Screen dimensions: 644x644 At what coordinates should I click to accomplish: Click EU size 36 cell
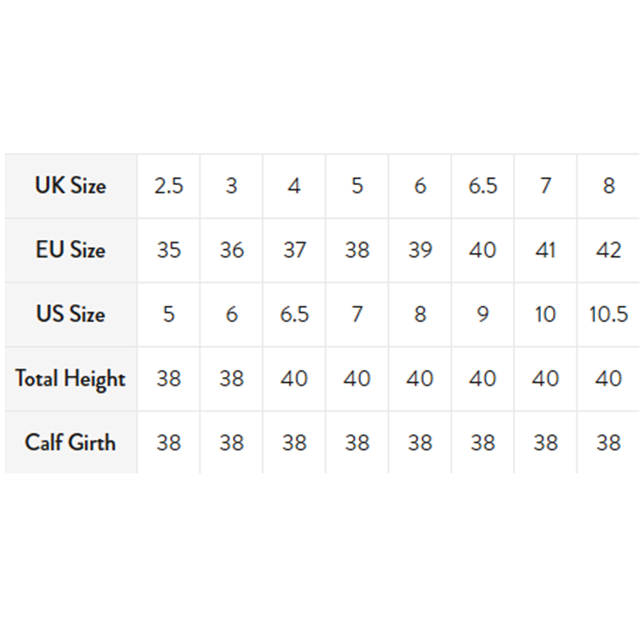pyautogui.click(x=231, y=250)
